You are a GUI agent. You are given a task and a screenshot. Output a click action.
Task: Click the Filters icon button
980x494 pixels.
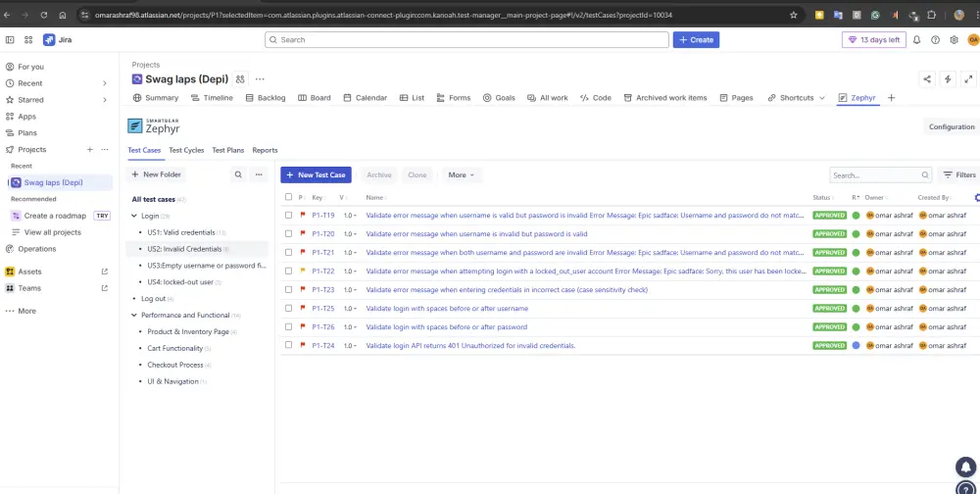click(959, 175)
